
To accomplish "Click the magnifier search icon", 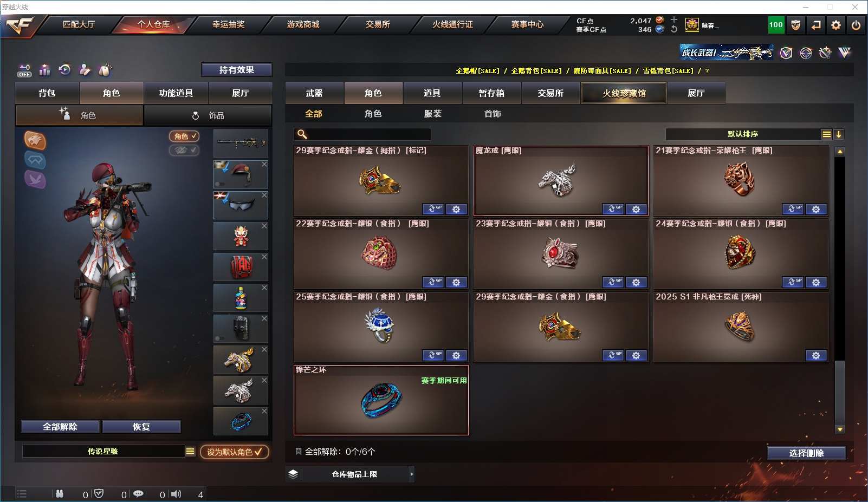I will (x=302, y=134).
